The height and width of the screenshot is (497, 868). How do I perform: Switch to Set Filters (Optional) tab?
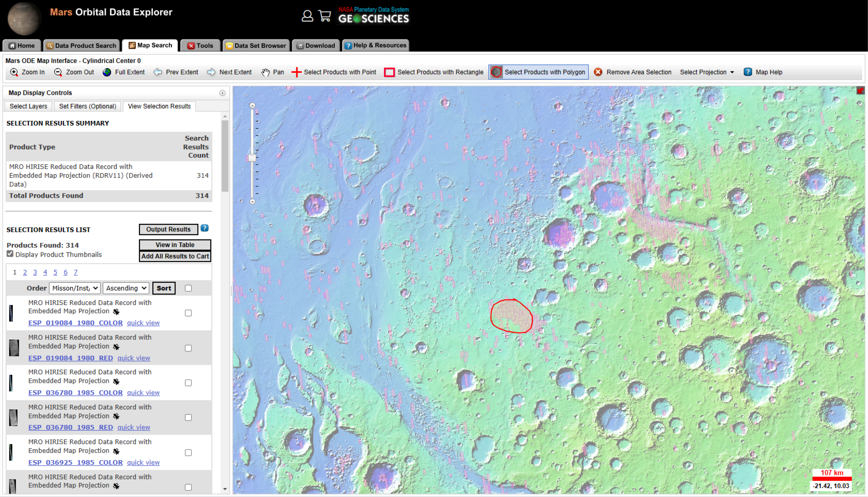[87, 106]
